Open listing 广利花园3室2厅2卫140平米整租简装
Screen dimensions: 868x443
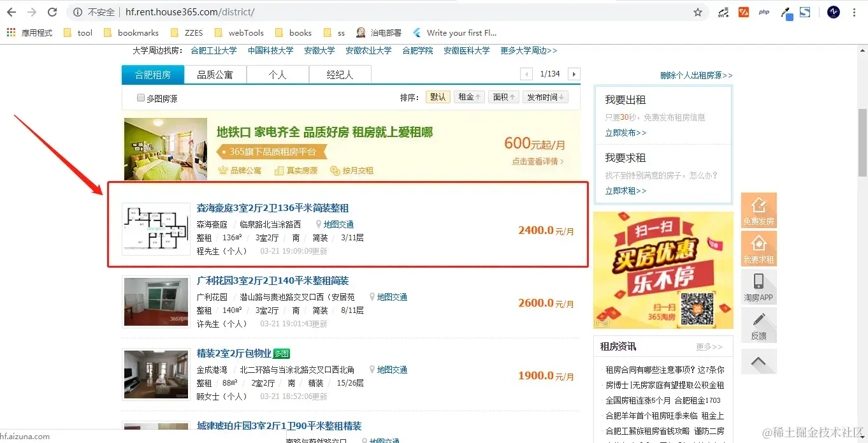tap(273, 280)
